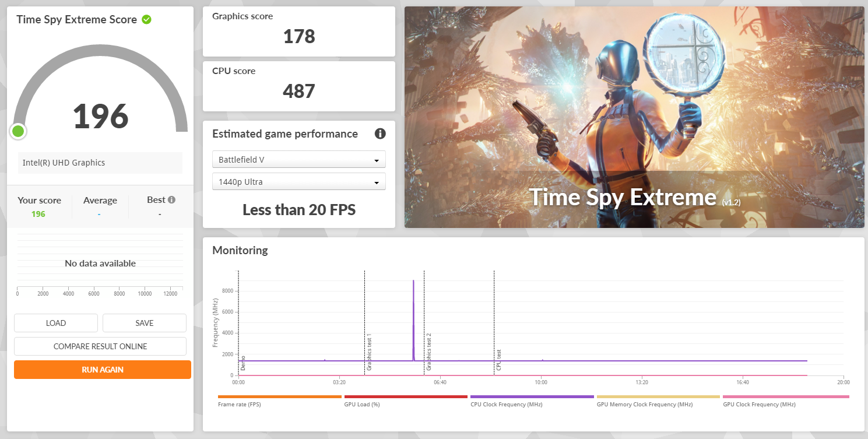
Task: Click the Graphics test 2 marker
Action: click(428, 352)
